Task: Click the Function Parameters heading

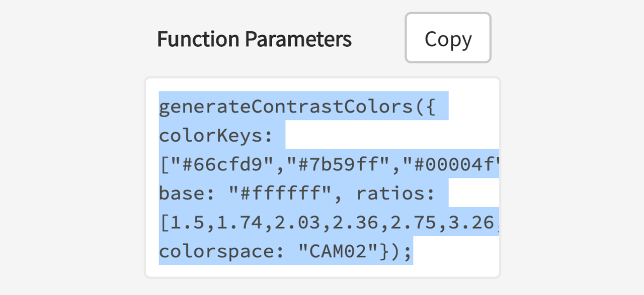Action: click(x=254, y=39)
